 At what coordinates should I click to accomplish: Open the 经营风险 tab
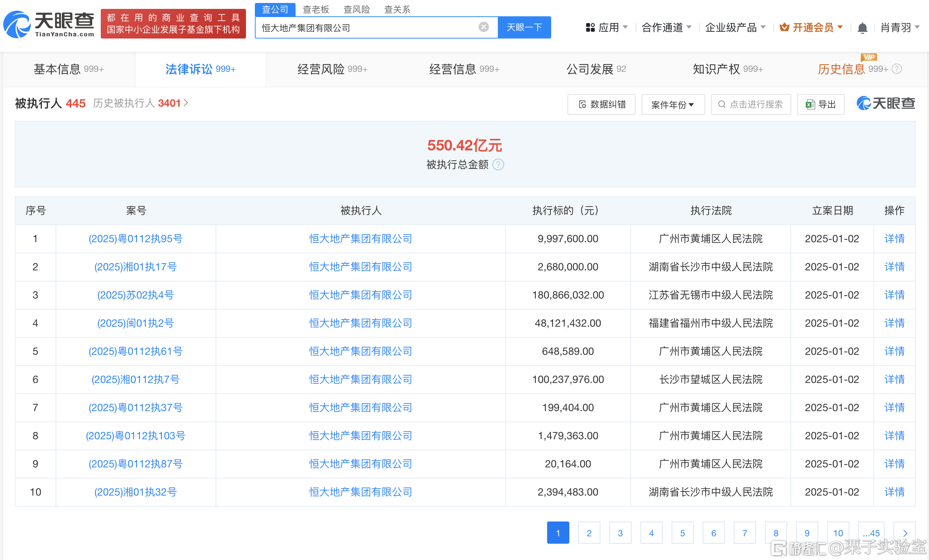tap(332, 69)
